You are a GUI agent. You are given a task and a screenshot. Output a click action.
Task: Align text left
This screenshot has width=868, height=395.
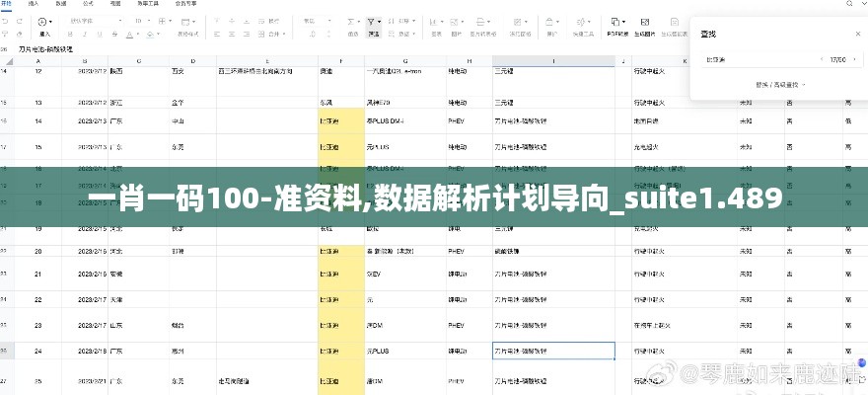[217, 35]
